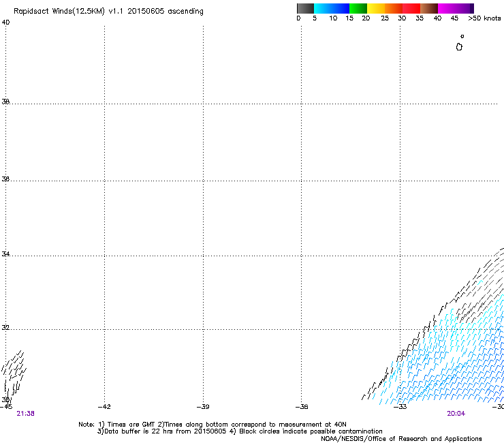Click the latitude label 40
Image resolution: width=504 pixels, height=443 pixels.
tap(5, 22)
